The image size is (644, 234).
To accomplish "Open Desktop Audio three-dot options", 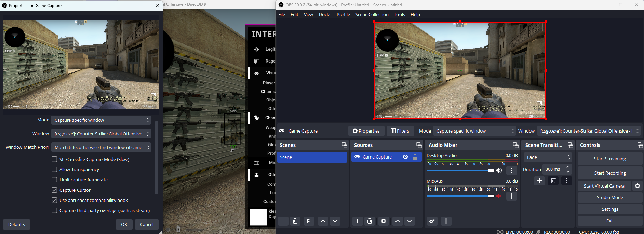I will click(512, 170).
